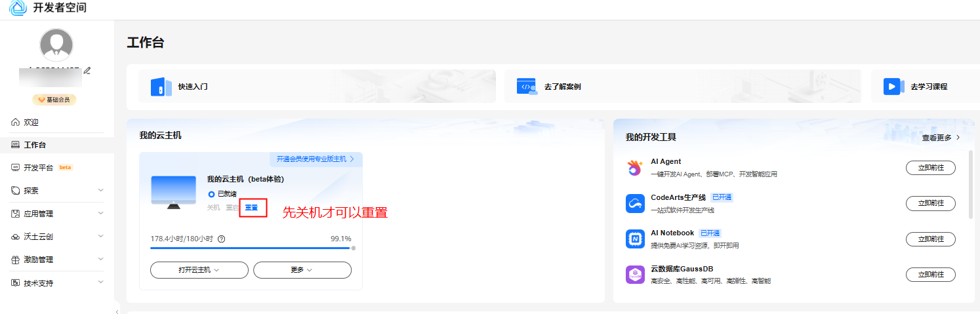Click the 开发者空间 logo icon
This screenshot has height=314, width=980.
[x=18, y=8]
